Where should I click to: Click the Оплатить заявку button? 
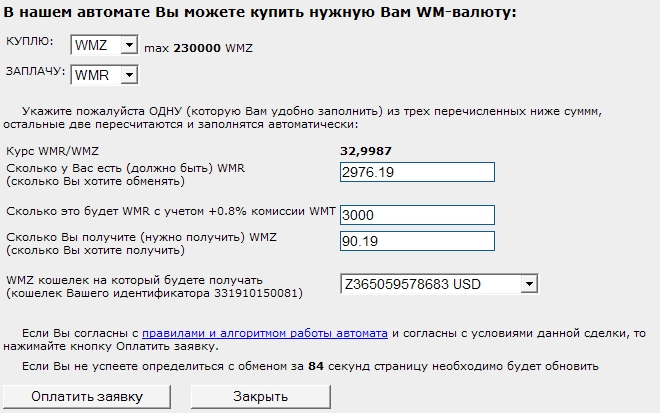tap(87, 397)
